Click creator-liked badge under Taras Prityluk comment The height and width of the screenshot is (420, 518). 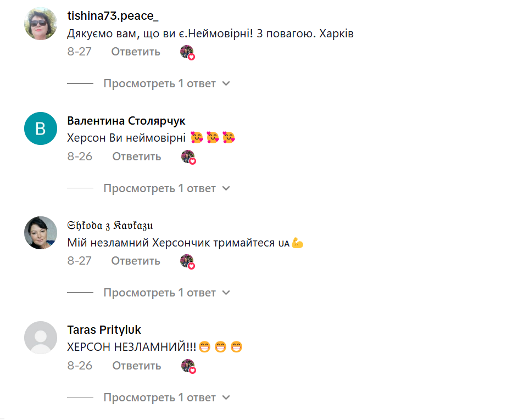click(x=188, y=366)
